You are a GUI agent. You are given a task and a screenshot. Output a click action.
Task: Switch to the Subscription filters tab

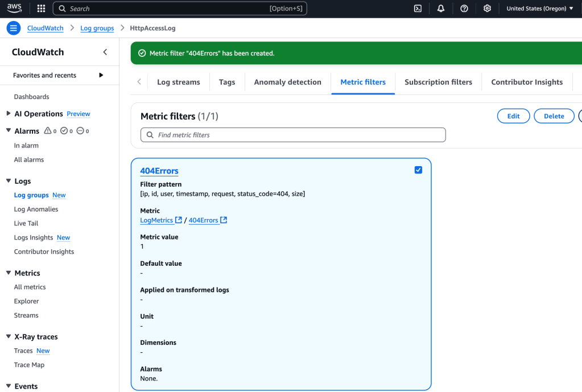click(x=438, y=82)
